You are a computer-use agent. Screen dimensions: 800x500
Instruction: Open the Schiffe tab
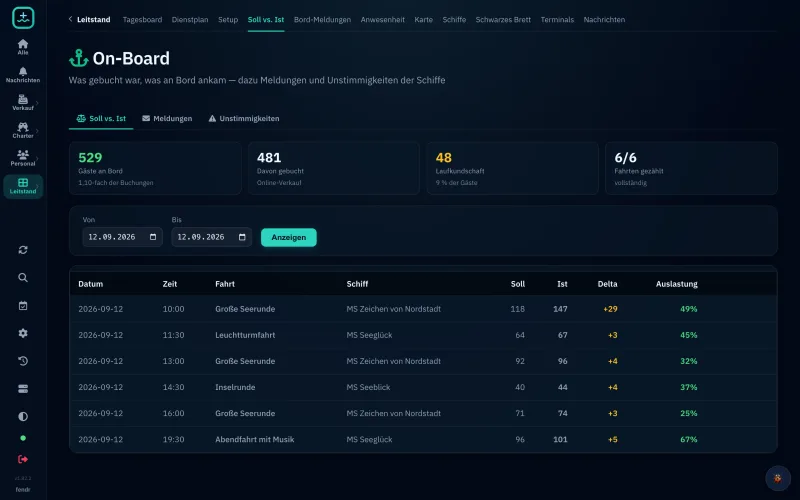click(x=454, y=19)
